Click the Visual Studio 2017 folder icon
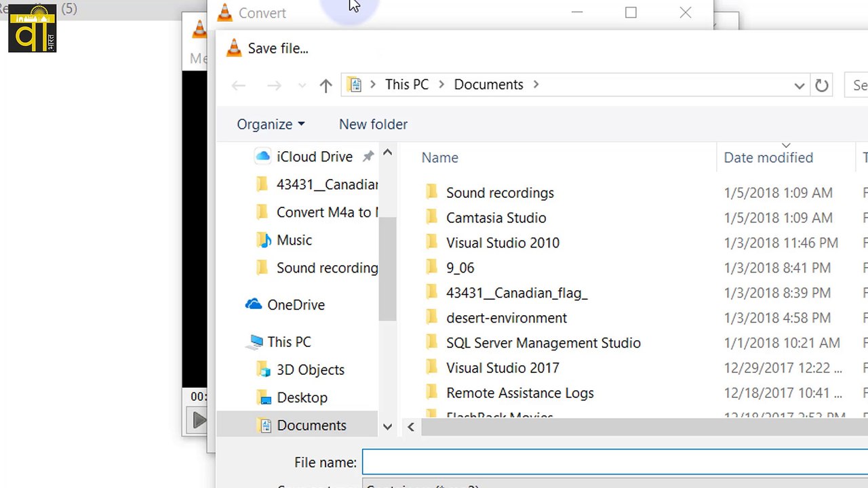The width and height of the screenshot is (868, 488). [x=432, y=368]
